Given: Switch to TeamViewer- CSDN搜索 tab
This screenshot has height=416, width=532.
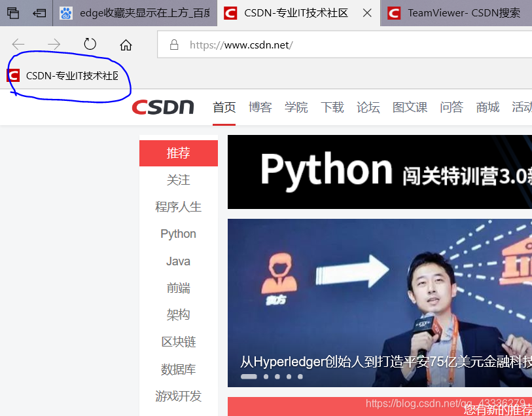Looking at the screenshot, I should 456,13.
